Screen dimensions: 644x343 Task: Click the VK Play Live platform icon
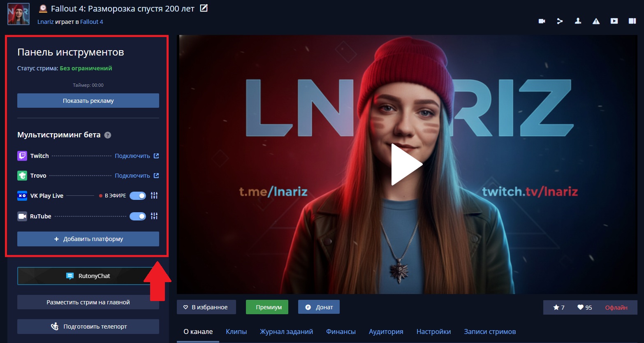point(22,196)
